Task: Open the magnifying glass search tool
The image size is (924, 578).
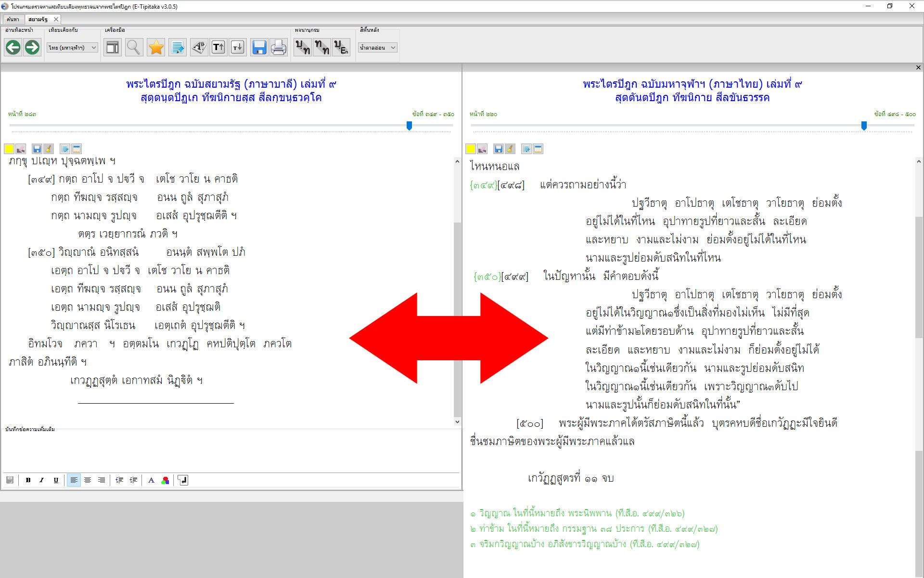Action: tap(133, 47)
